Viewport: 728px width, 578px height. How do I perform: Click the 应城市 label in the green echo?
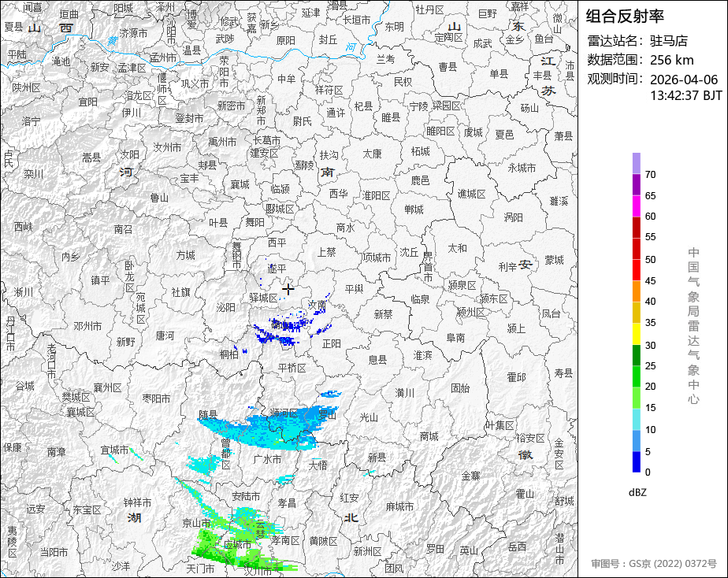[237, 544]
